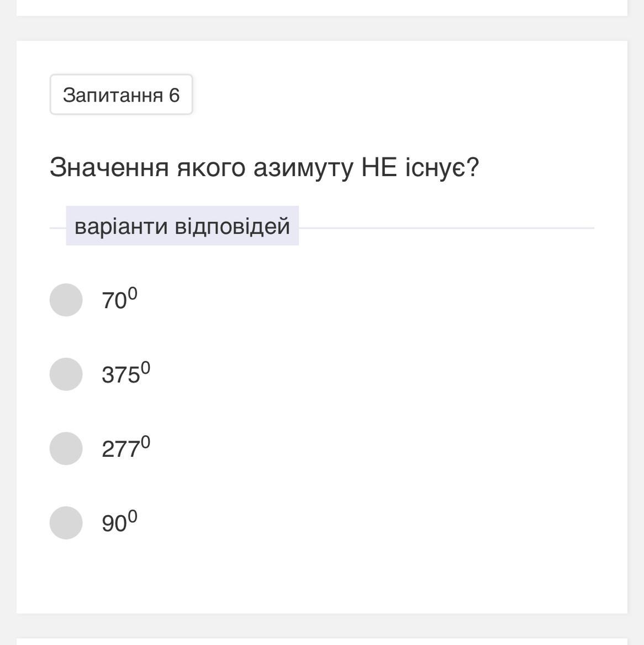
Task: Click the next question card edge below
Action: [x=321, y=641]
